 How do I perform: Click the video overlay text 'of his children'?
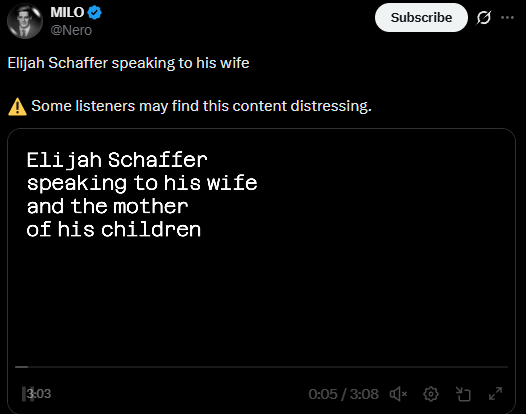[114, 230]
